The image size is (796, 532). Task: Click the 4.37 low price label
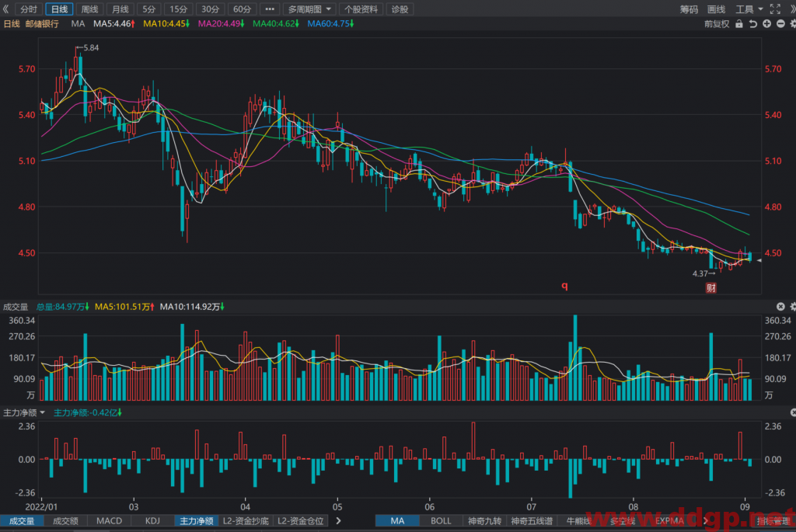tap(700, 273)
